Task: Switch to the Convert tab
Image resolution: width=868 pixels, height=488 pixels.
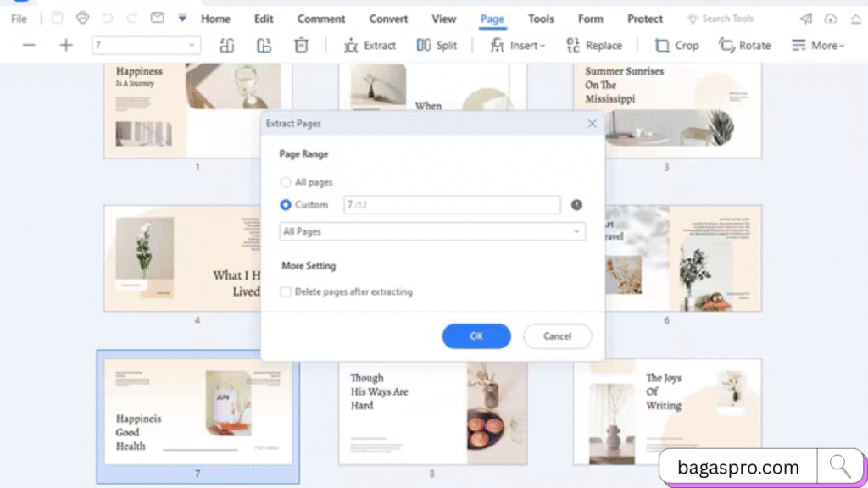Action: pyautogui.click(x=388, y=19)
